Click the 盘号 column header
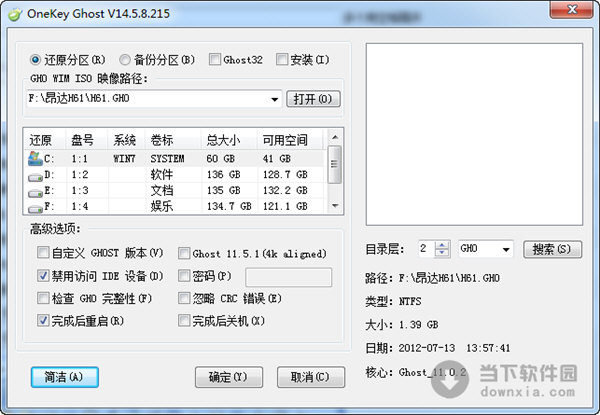 click(x=86, y=140)
